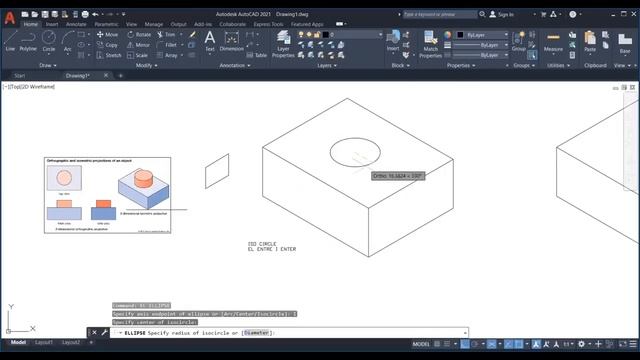Expand the Annotation panel
The height and width of the screenshot is (360, 640).
pyautogui.click(x=235, y=65)
